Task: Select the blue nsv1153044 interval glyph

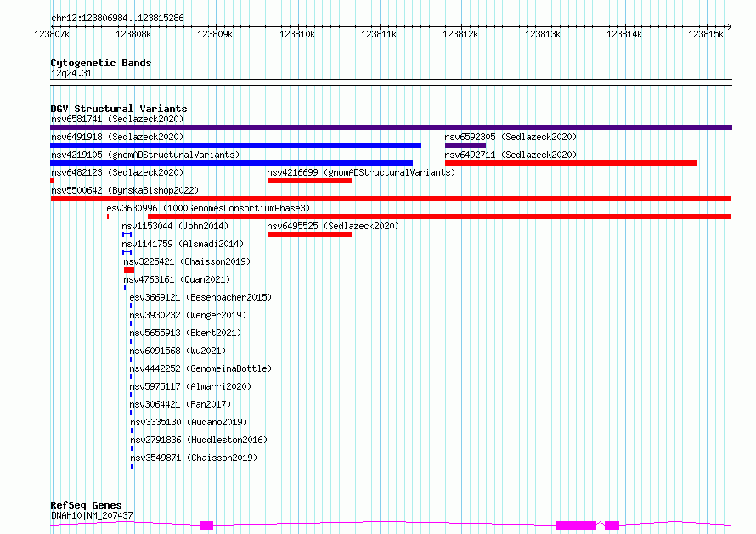Action: [x=127, y=234]
